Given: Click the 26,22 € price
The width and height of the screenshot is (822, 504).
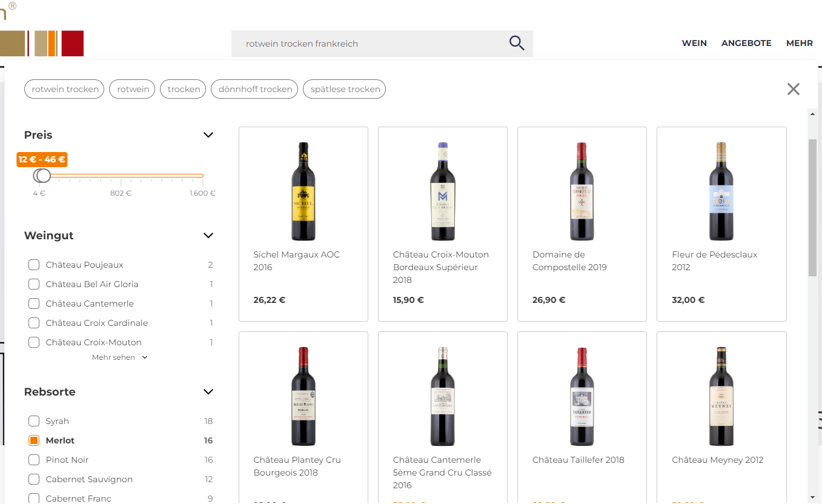Looking at the screenshot, I should click(x=270, y=300).
